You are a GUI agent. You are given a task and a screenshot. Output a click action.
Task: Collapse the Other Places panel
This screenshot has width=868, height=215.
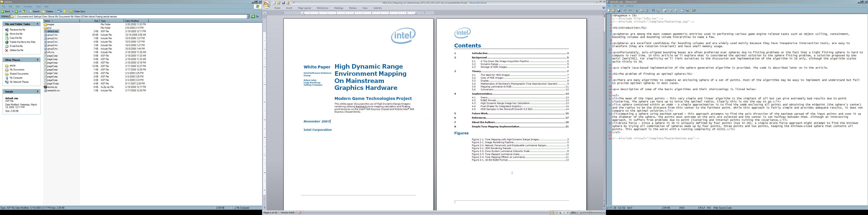tap(37, 60)
